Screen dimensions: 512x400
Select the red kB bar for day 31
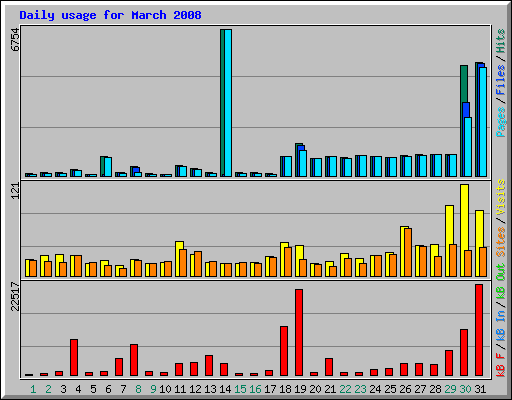(479, 330)
